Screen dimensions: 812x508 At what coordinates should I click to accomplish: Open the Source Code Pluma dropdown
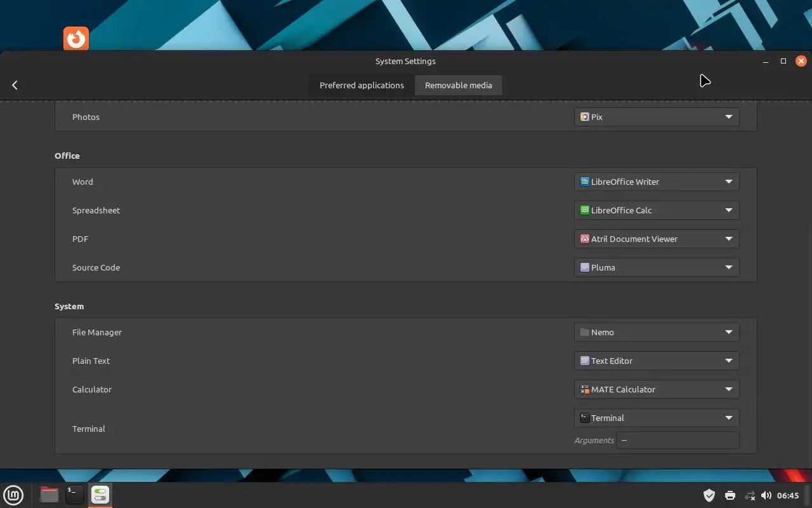click(x=657, y=267)
